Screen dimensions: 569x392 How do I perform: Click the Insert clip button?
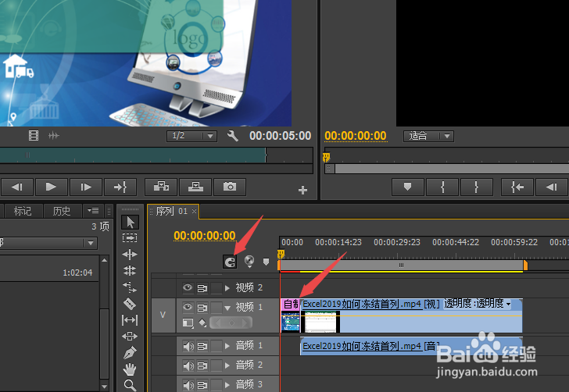(161, 187)
